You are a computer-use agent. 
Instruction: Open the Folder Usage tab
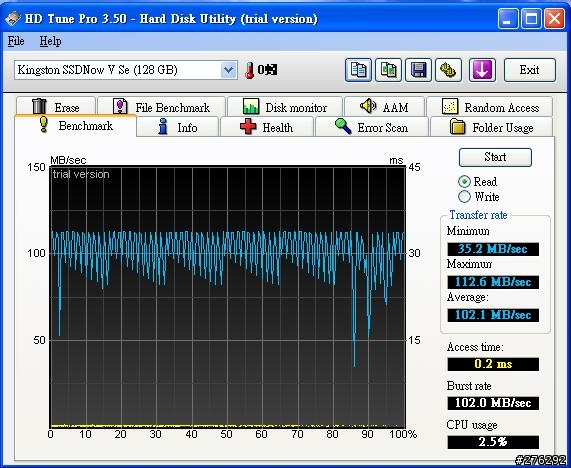[x=491, y=127]
